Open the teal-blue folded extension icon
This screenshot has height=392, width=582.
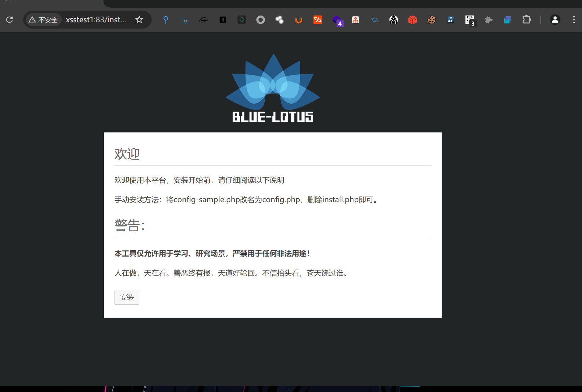pos(508,20)
